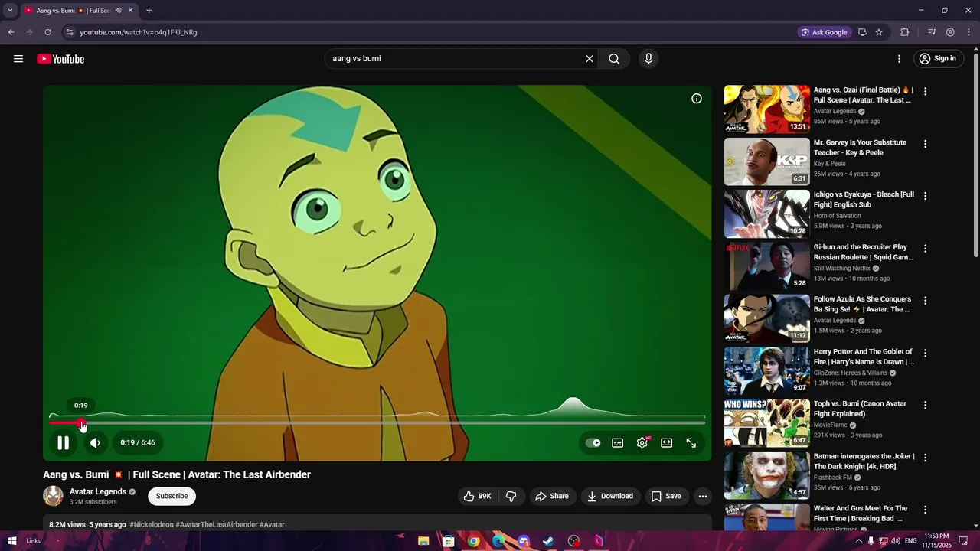The image size is (980, 551).
Task: Share the video
Action: (552, 496)
